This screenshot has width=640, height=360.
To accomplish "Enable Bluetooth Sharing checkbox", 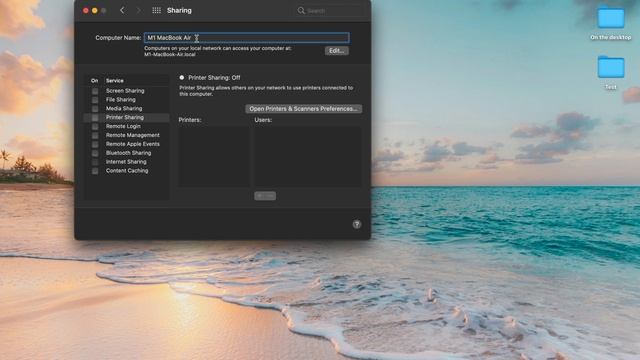I will 95,153.
